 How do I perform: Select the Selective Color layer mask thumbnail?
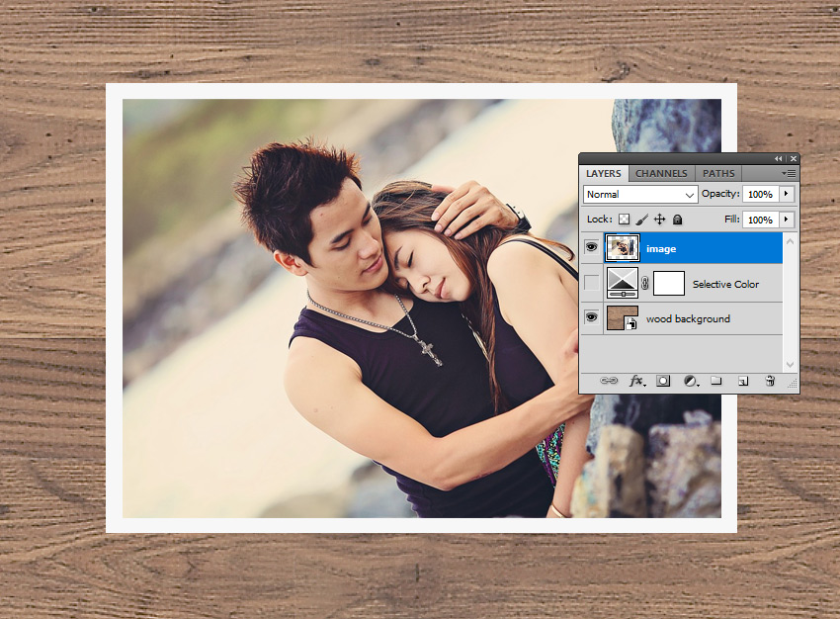pyautogui.click(x=669, y=284)
